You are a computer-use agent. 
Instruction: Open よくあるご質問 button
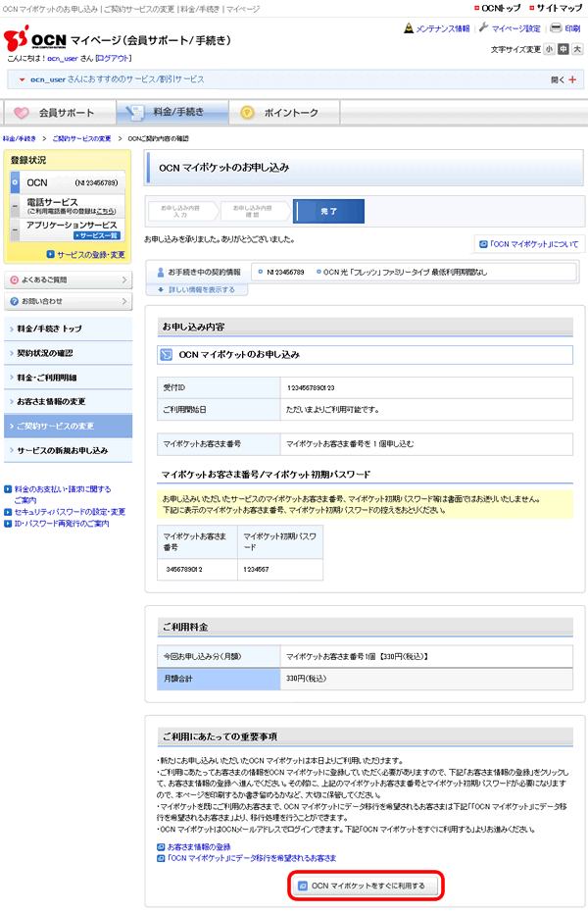(68, 280)
